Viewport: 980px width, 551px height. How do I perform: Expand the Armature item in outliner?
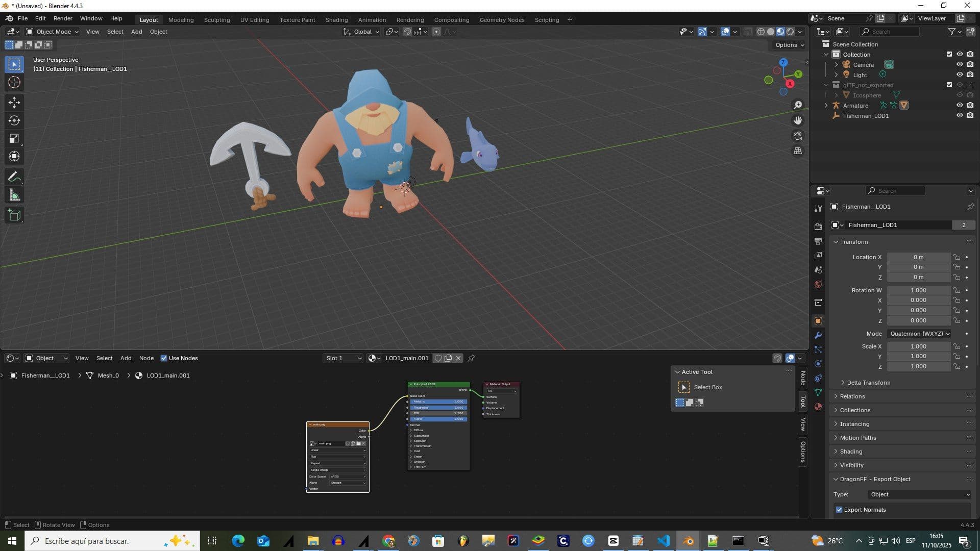point(826,106)
